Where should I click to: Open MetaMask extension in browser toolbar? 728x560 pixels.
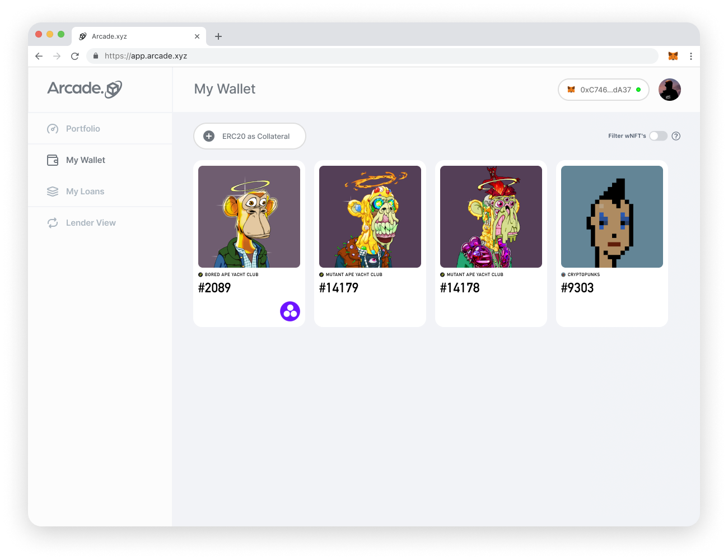point(673,56)
